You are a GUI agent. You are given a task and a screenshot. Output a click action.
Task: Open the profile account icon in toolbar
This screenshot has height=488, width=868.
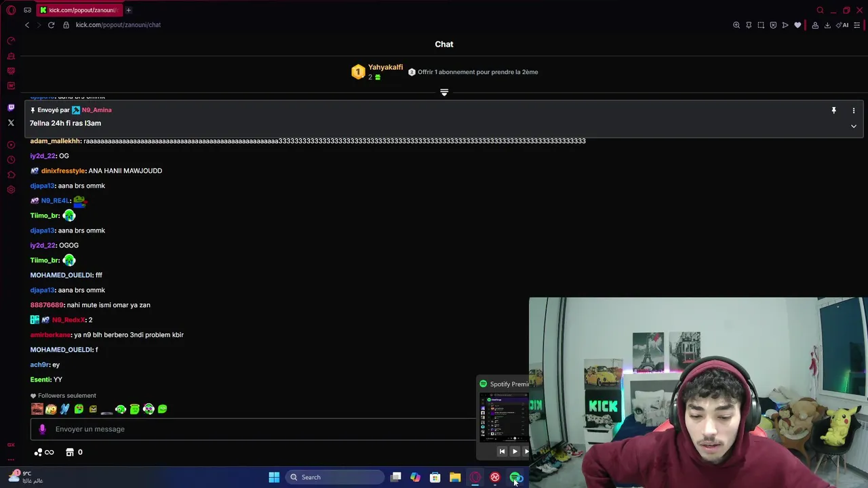815,25
